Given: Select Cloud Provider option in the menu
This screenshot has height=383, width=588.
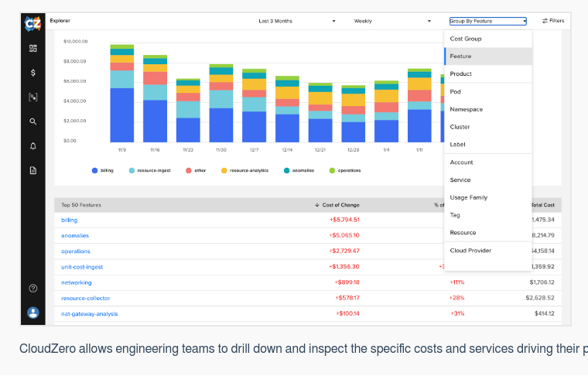Looking at the screenshot, I should pos(470,251).
